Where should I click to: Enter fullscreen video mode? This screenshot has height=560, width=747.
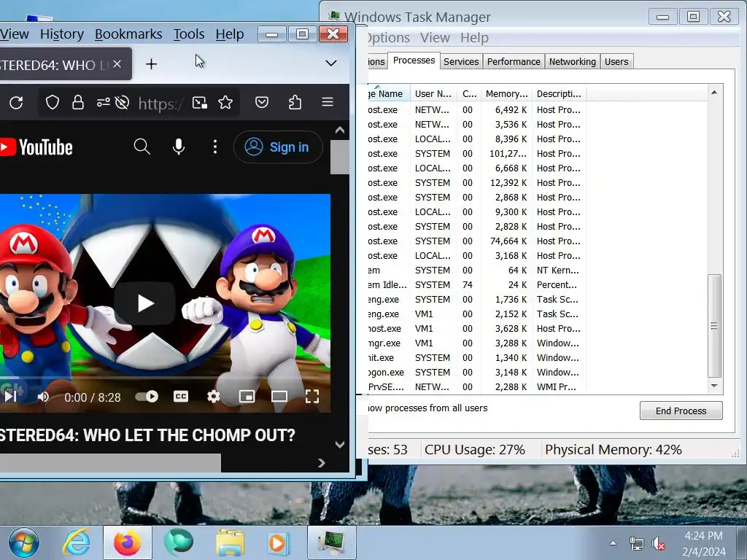coord(312,396)
